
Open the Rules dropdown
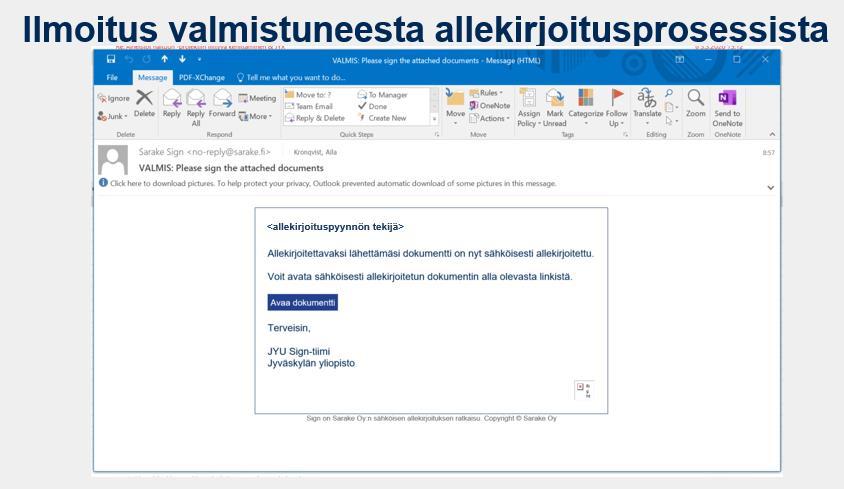click(486, 93)
